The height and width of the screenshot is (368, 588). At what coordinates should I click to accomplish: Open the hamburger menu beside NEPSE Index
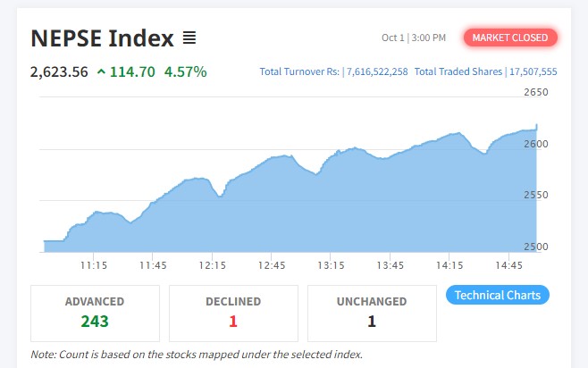click(x=189, y=38)
